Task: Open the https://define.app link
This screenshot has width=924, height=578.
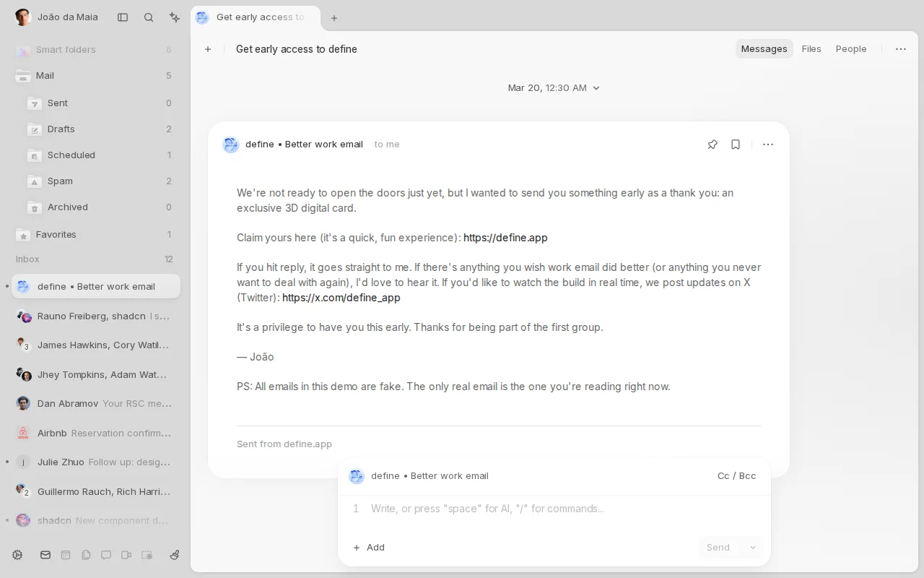Action: [x=505, y=238]
